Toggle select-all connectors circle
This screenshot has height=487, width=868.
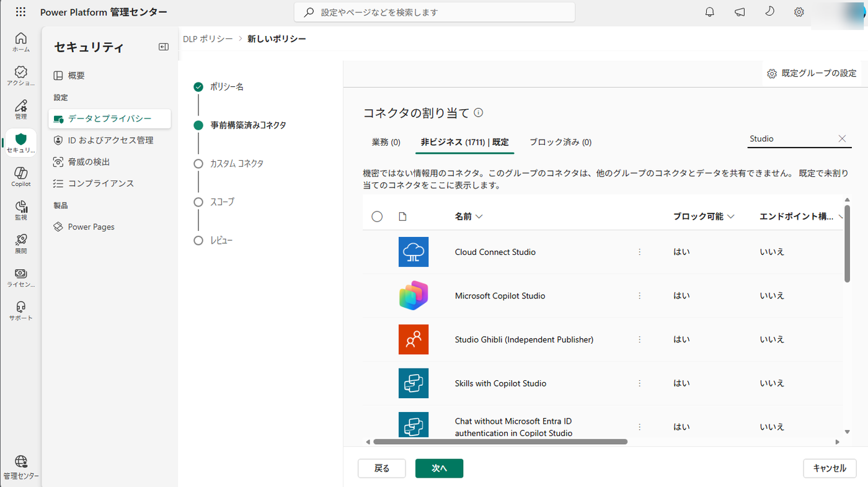click(x=377, y=217)
